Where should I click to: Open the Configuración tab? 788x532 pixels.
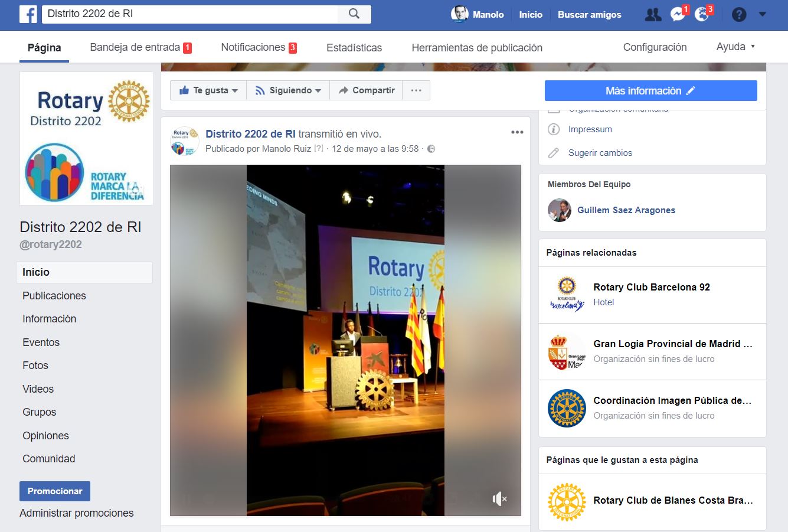pos(655,47)
